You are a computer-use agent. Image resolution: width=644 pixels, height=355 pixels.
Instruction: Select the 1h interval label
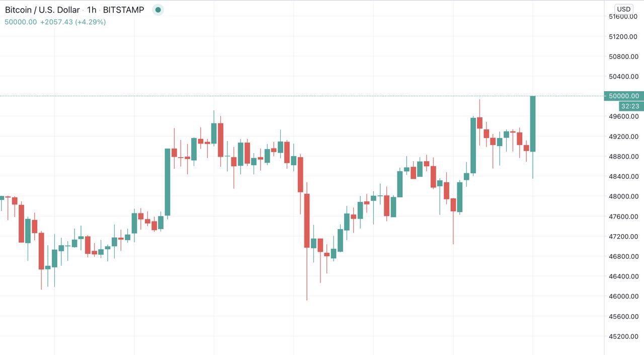92,10
